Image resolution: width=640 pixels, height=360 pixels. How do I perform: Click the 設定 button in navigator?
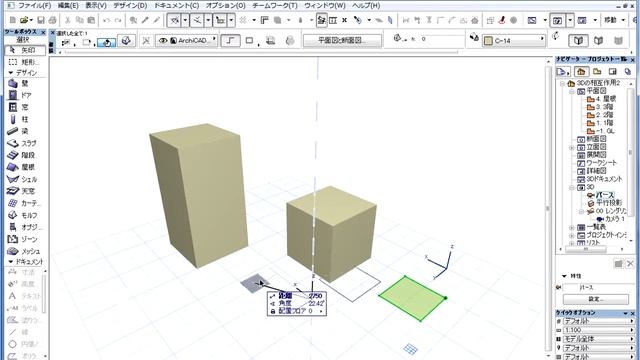pyautogui.click(x=596, y=299)
